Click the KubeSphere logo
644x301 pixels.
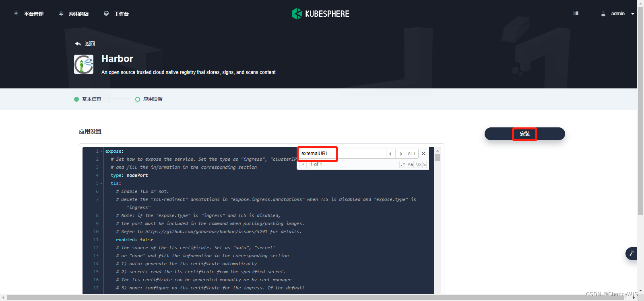tap(320, 14)
